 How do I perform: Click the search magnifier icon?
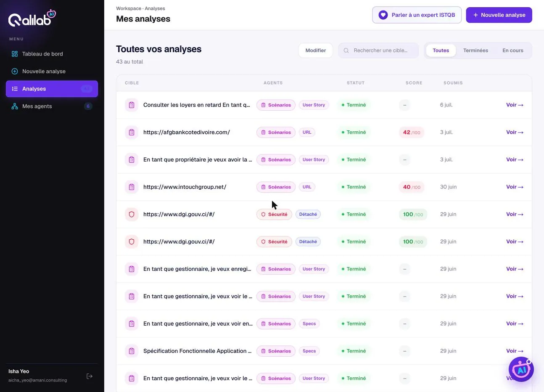pos(346,50)
